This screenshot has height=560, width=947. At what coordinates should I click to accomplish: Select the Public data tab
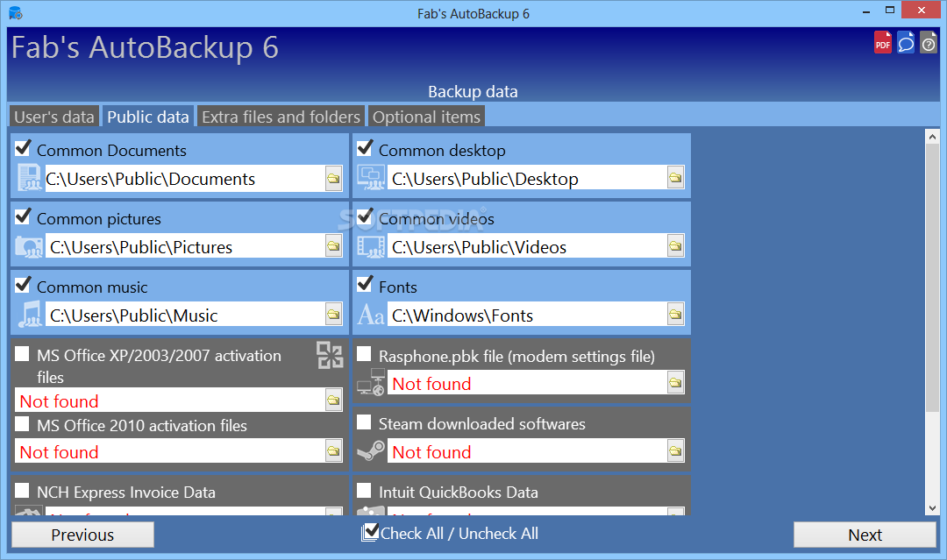point(148,117)
